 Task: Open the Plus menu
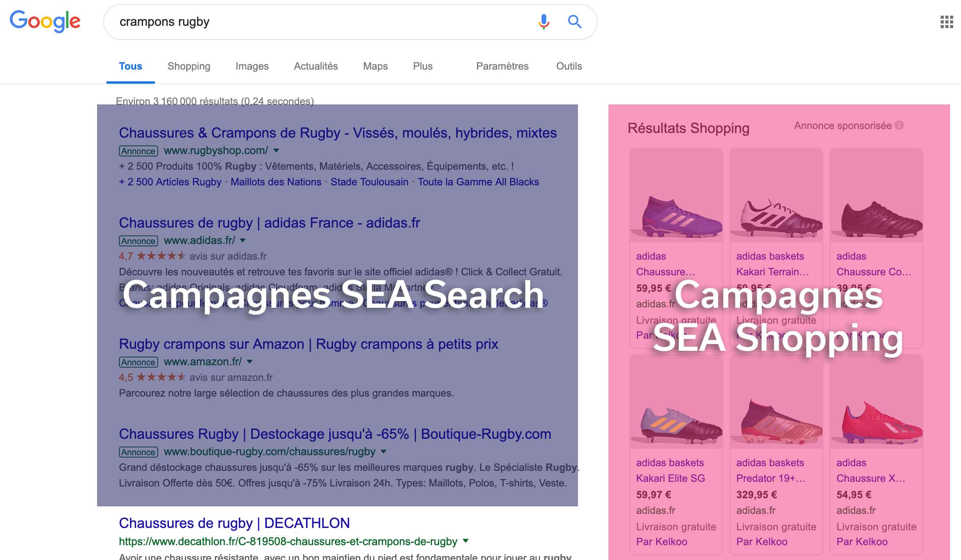423,66
